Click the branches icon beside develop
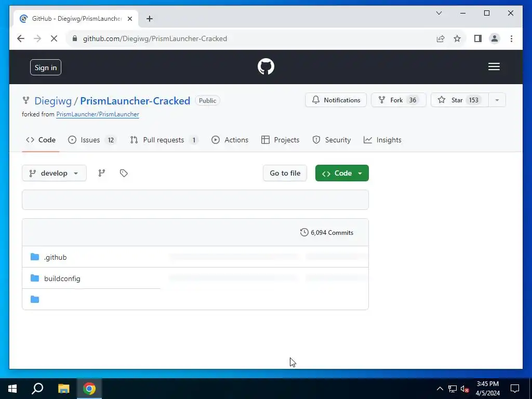The width and height of the screenshot is (532, 399). (x=102, y=173)
